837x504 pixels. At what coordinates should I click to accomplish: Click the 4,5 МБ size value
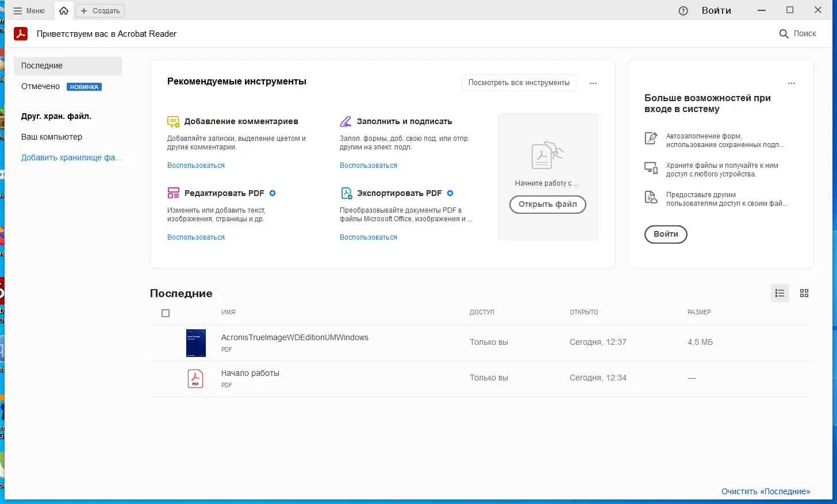700,342
